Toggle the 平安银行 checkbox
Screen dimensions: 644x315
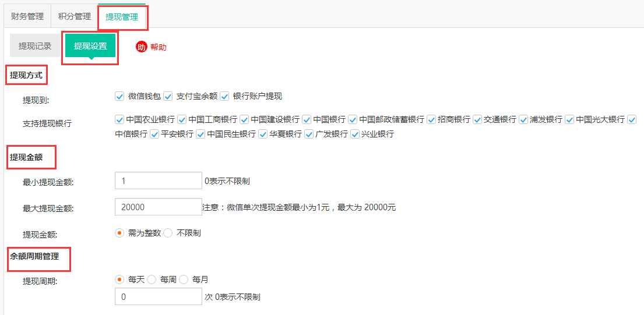click(x=154, y=135)
